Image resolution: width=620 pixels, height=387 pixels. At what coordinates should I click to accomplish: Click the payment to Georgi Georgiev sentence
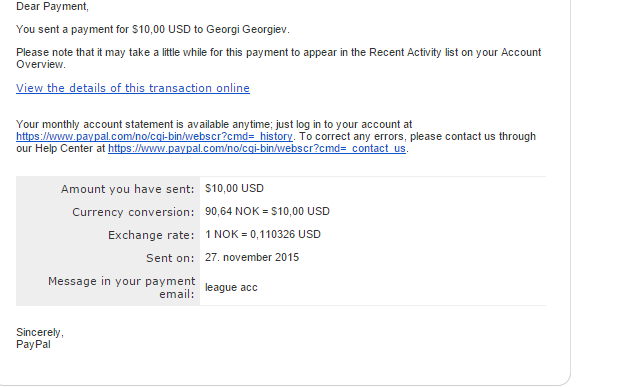pos(153,30)
